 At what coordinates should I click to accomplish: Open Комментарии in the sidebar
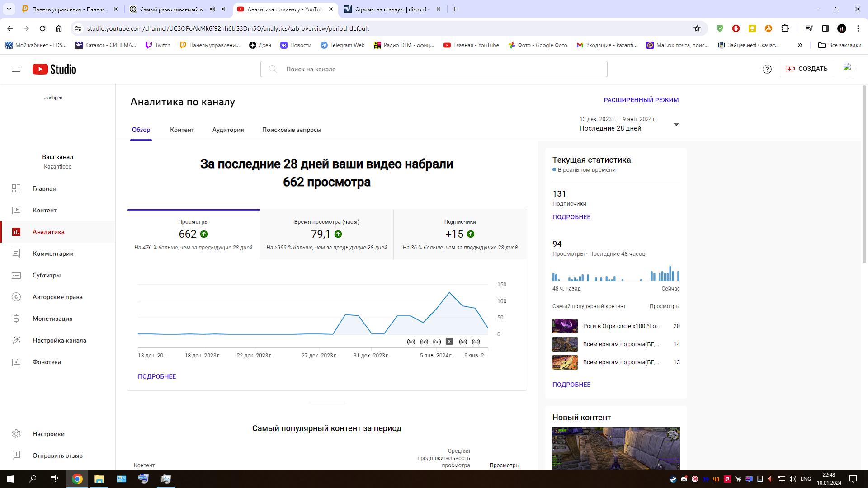coord(57,253)
